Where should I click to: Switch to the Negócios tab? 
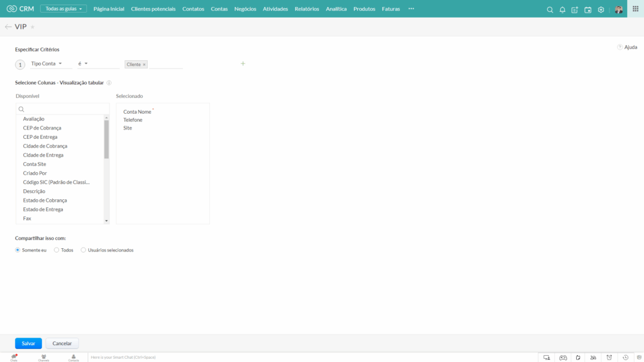coord(245,9)
